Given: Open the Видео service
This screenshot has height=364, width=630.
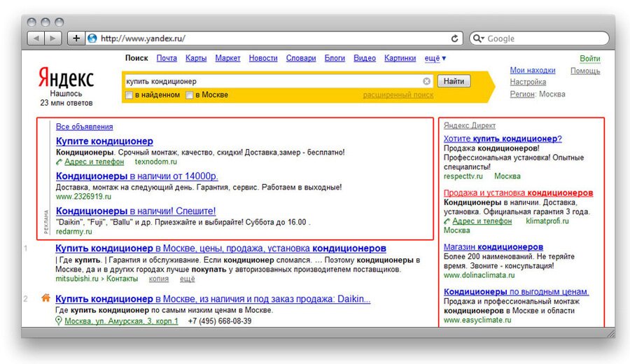Looking at the screenshot, I should coord(365,58).
